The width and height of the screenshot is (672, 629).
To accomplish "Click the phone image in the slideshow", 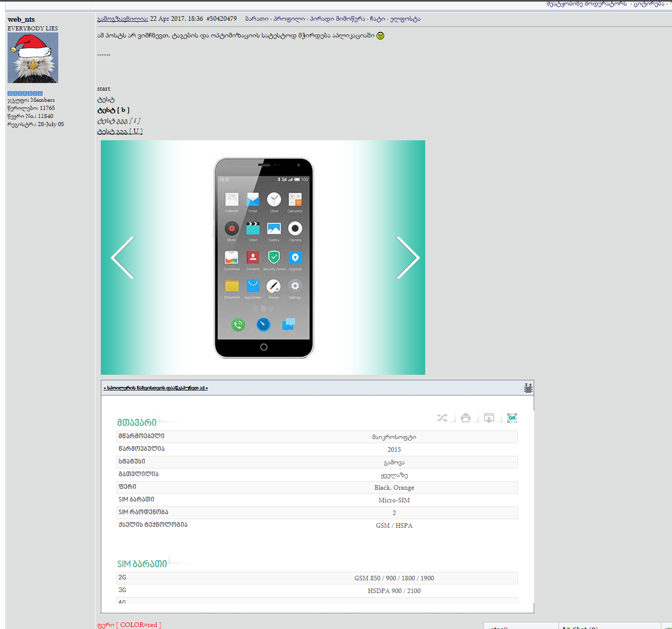I will 264,258.
